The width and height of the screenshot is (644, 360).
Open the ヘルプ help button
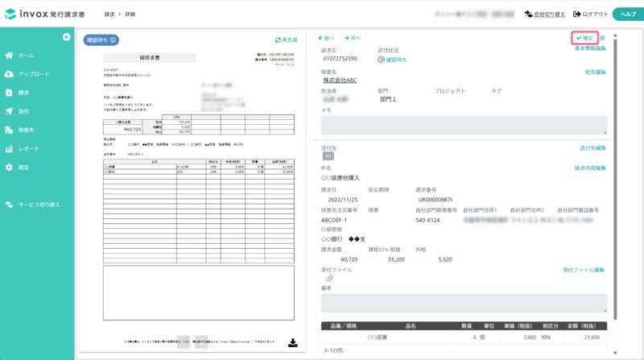click(x=628, y=14)
